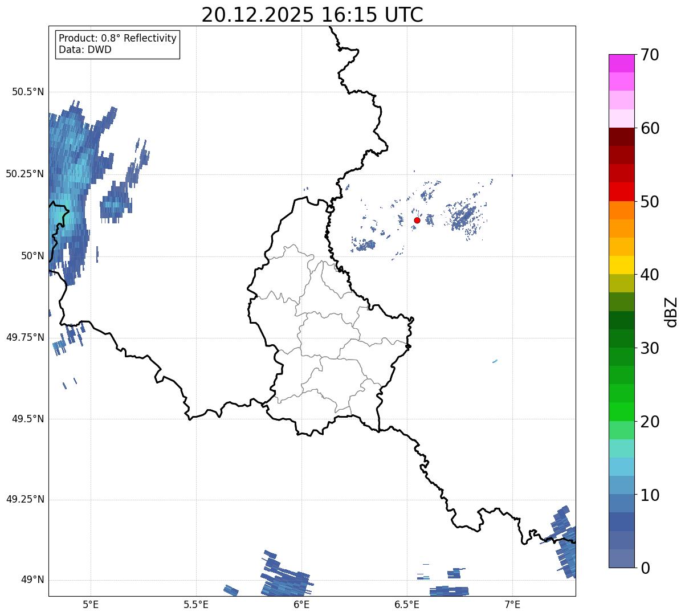Click the colorbar tick label 20

click(x=650, y=422)
